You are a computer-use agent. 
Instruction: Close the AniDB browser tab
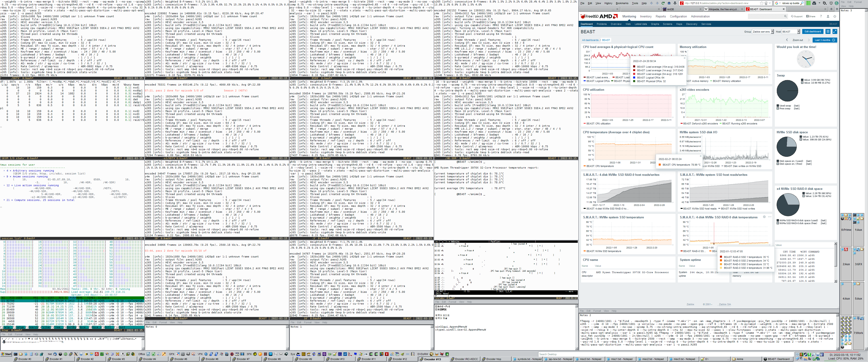[x=701, y=9]
